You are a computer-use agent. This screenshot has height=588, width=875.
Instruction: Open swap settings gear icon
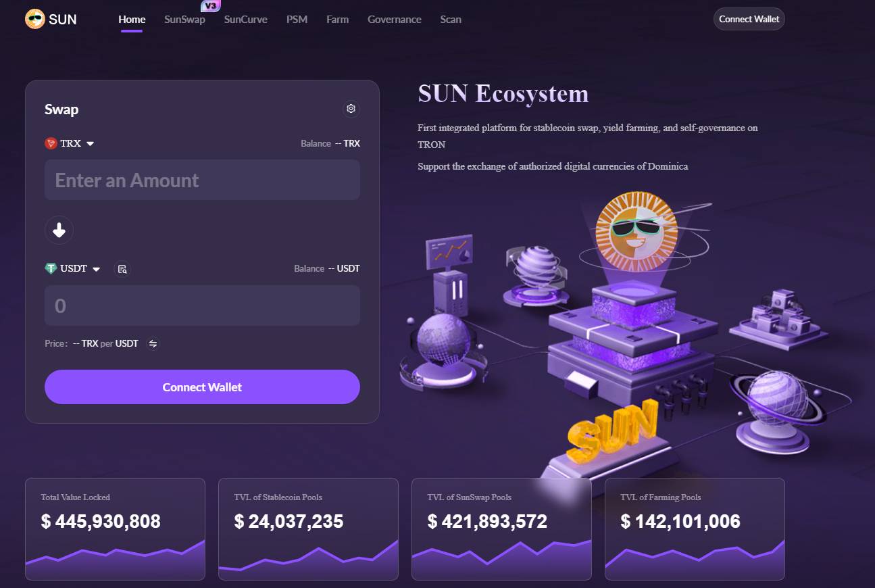coord(351,108)
